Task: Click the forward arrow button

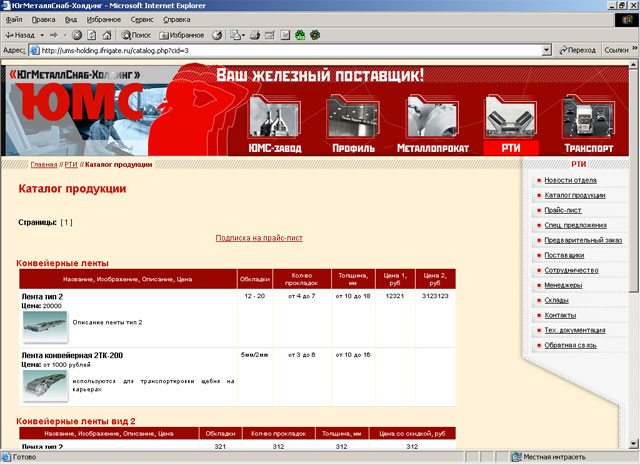Action: 53,35
